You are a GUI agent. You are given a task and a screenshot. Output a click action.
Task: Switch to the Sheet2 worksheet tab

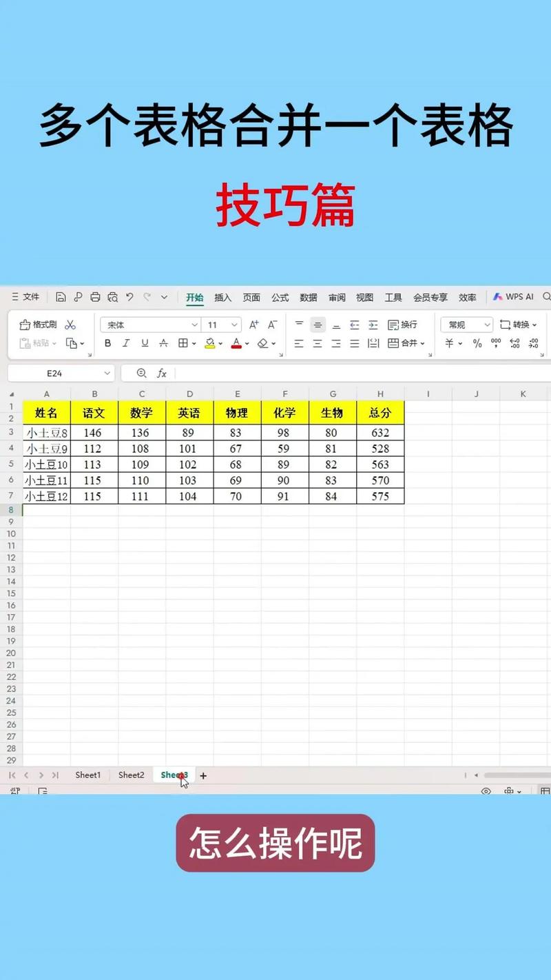130,775
